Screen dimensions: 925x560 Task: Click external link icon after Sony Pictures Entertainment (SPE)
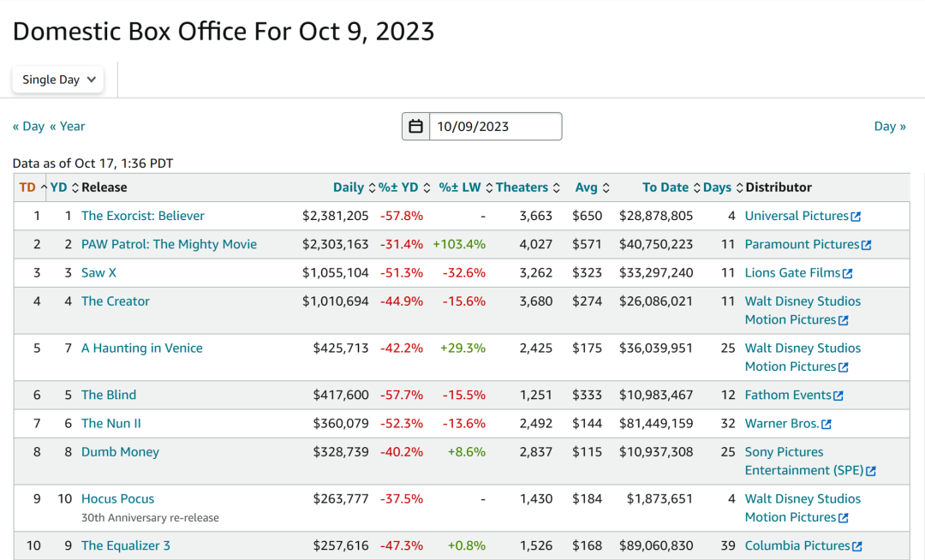click(x=871, y=471)
